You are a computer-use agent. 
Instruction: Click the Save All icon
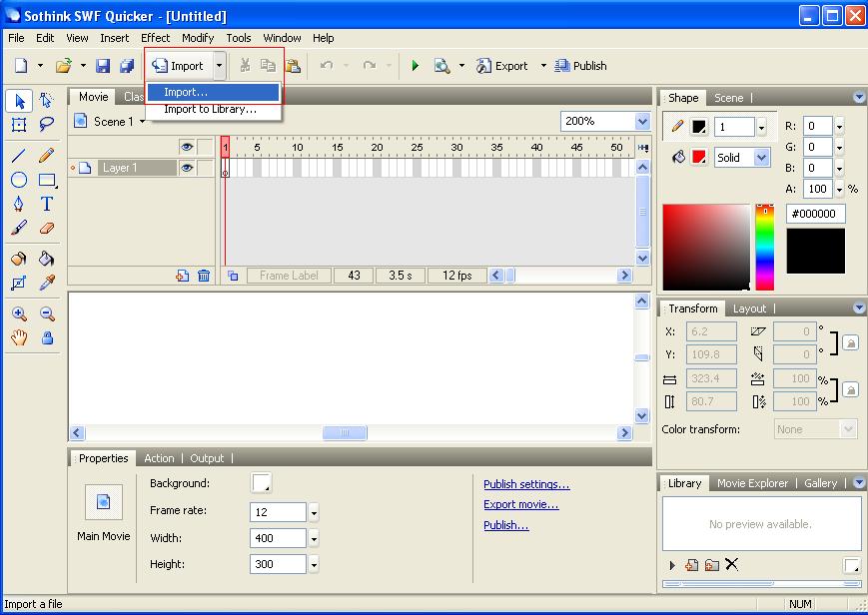(127, 66)
